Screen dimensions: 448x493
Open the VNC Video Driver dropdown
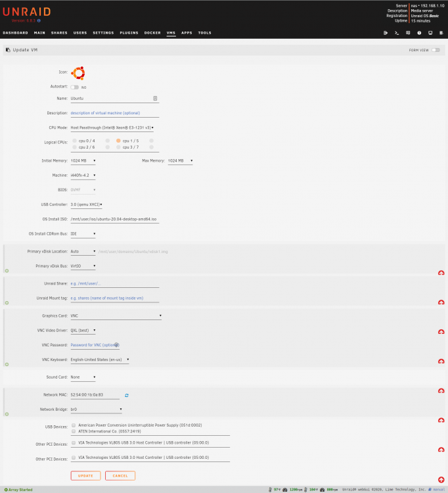pyautogui.click(x=83, y=331)
